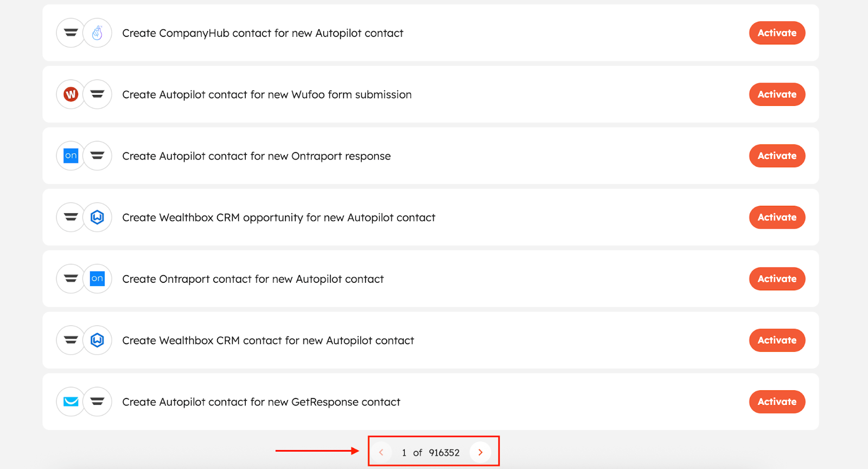The width and height of the screenshot is (868, 469).
Task: Activate the Wufoo form submission template
Action: click(776, 94)
